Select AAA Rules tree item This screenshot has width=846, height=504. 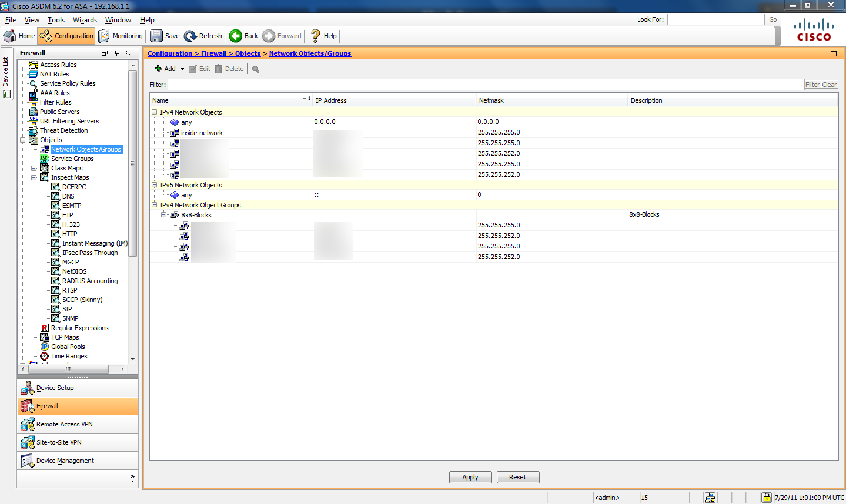pos(55,93)
